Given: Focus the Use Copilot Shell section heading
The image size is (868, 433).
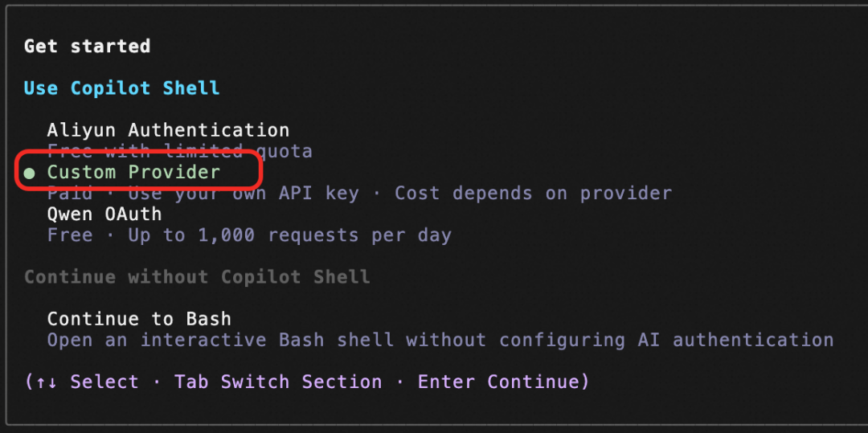Looking at the screenshot, I should (x=122, y=88).
